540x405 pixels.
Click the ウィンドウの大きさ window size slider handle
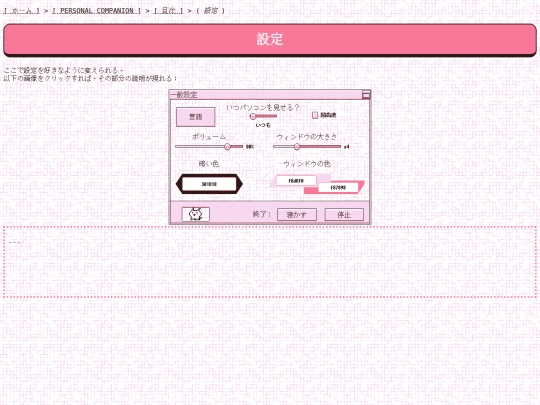click(297, 147)
